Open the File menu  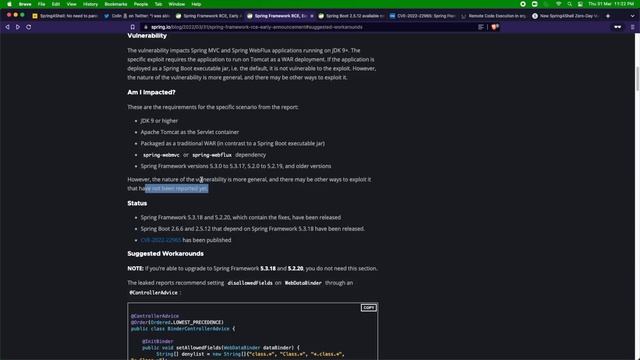(41, 4)
